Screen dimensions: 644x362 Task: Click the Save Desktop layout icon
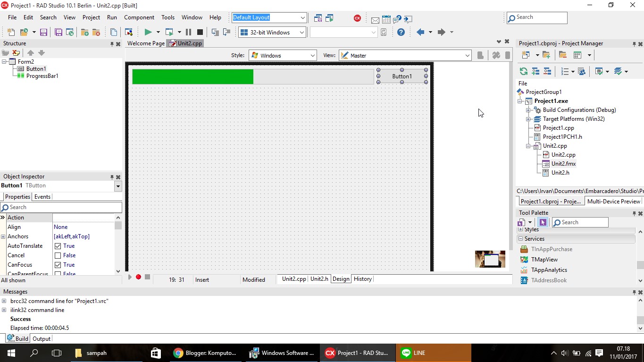[x=318, y=18]
